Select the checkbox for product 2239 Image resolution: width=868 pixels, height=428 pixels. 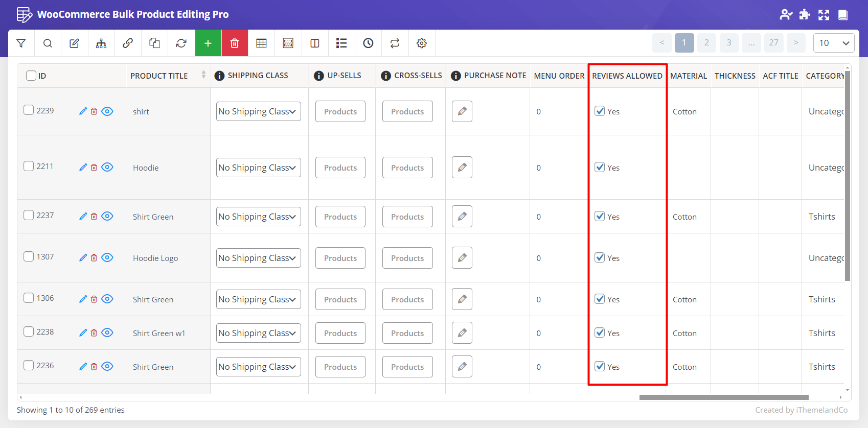point(29,110)
